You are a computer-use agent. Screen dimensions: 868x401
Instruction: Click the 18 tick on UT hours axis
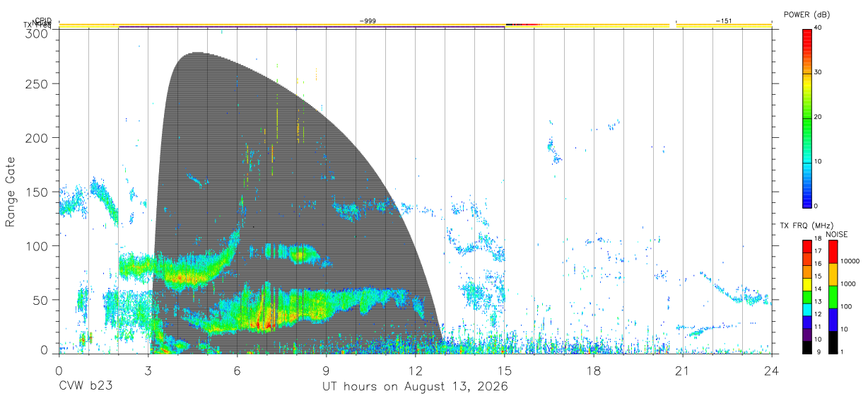[594, 370]
